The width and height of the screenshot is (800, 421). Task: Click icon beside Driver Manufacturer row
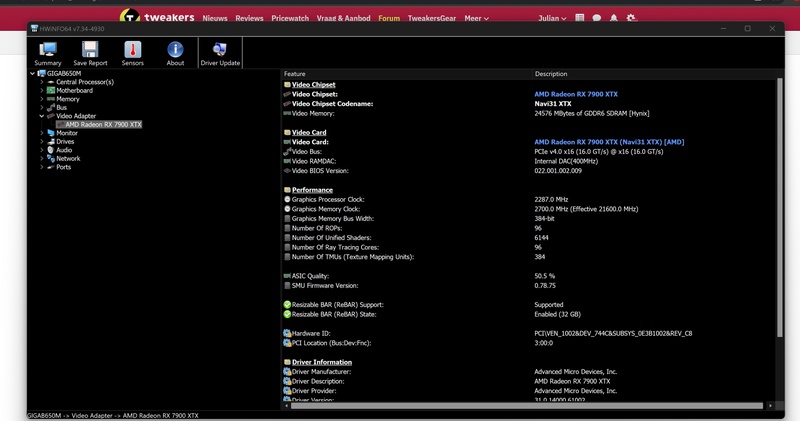click(287, 372)
